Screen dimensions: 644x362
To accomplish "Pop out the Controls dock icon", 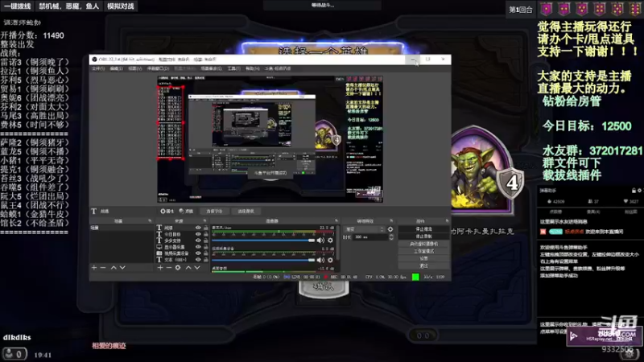I will pyautogui.click(x=448, y=221).
